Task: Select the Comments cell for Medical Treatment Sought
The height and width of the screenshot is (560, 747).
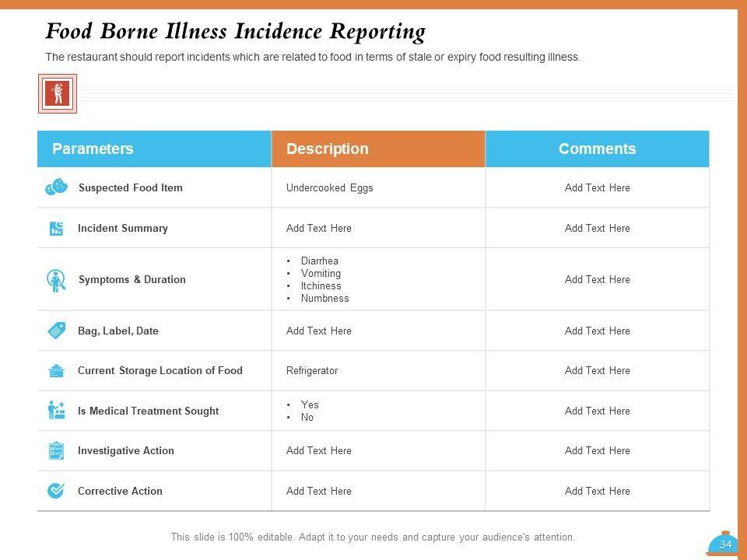Action: click(x=597, y=411)
